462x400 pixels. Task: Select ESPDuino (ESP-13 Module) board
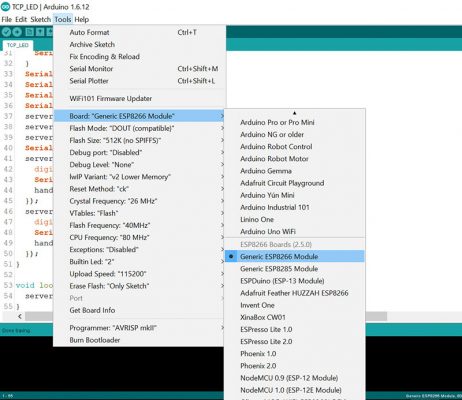click(295, 281)
